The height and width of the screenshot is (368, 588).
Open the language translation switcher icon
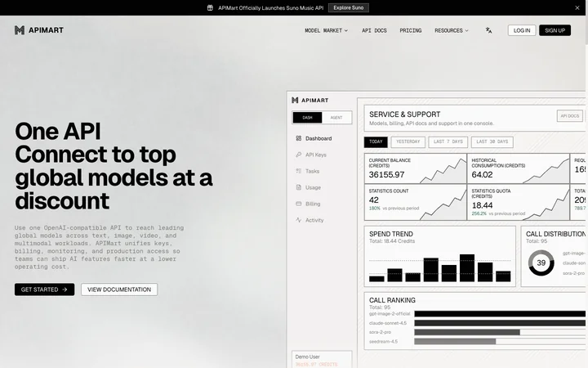[x=488, y=30]
